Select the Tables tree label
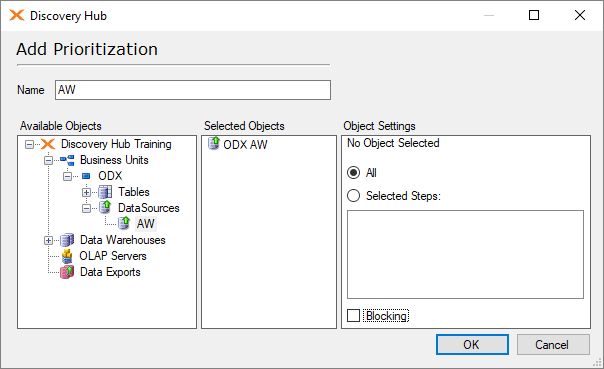 coord(134,192)
